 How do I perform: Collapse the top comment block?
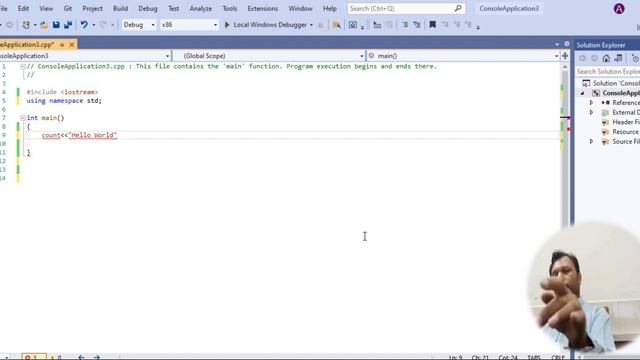pos(23,66)
